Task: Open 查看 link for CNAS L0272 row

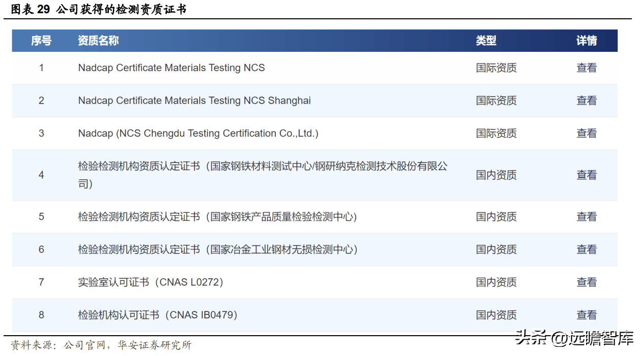Action: click(x=587, y=282)
